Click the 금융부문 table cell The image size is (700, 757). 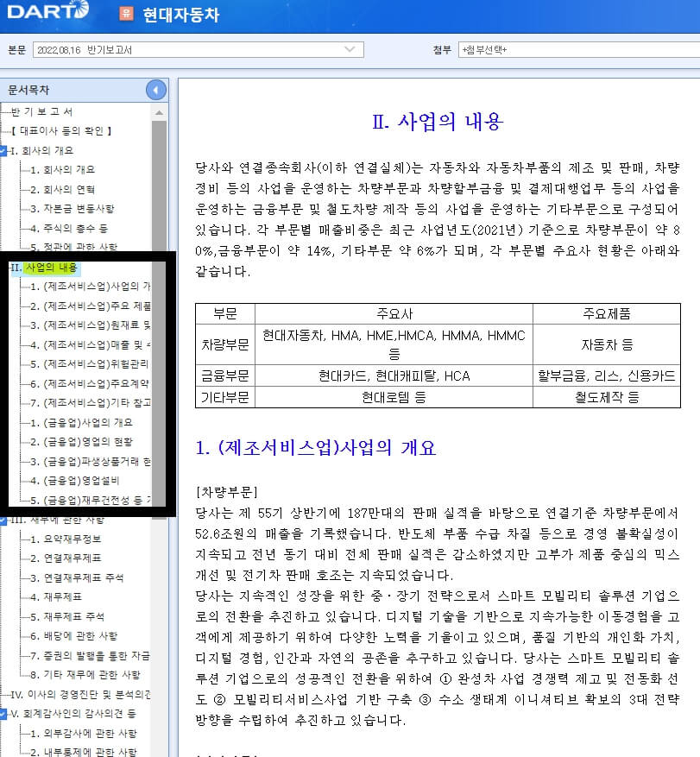click(x=225, y=375)
